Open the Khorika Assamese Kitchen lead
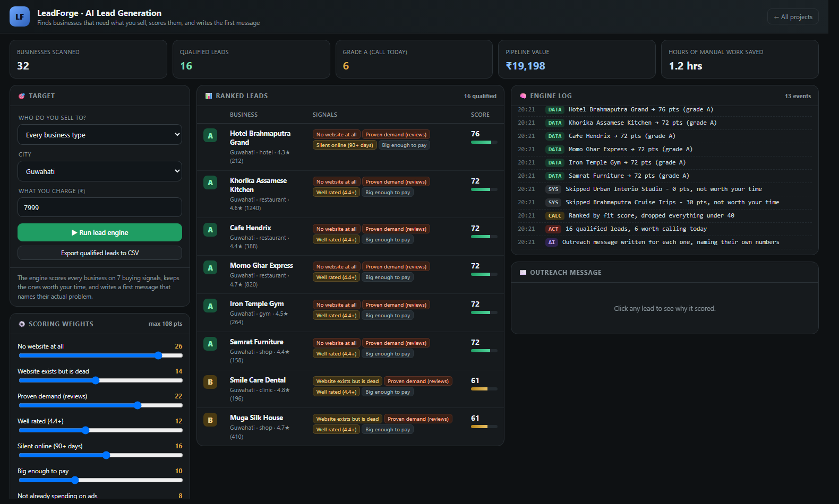Screen dimensions: 839x504 pyautogui.click(x=350, y=194)
